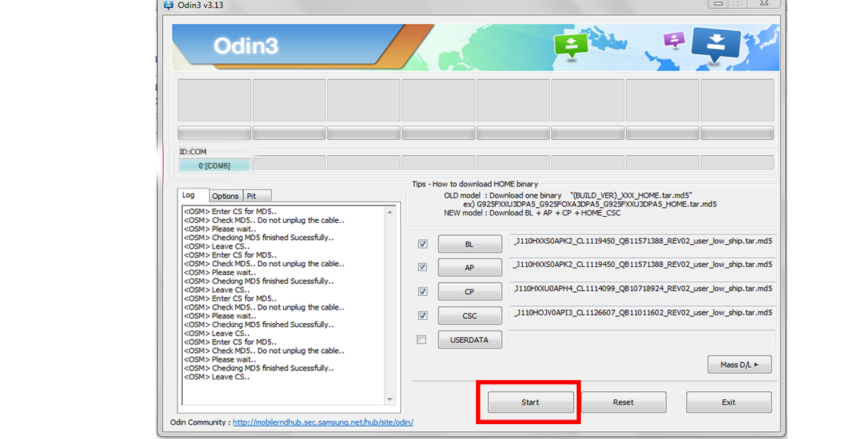Choose a file with the CSC button

[470, 315]
